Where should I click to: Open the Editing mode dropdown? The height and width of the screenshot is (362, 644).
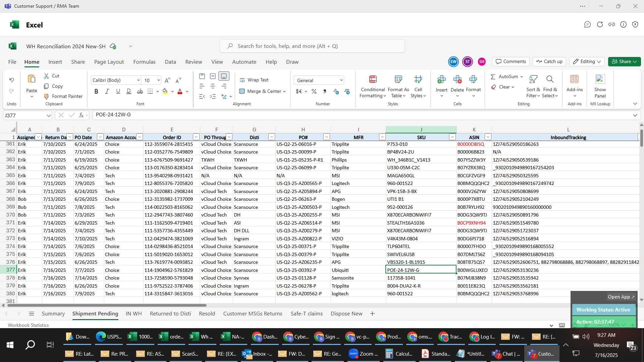point(587,62)
